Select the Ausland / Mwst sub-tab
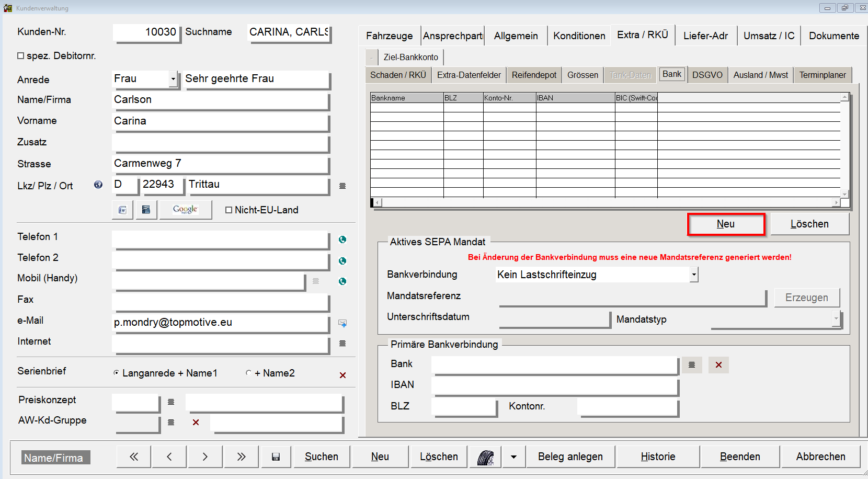This screenshot has width=868, height=479. pos(760,75)
